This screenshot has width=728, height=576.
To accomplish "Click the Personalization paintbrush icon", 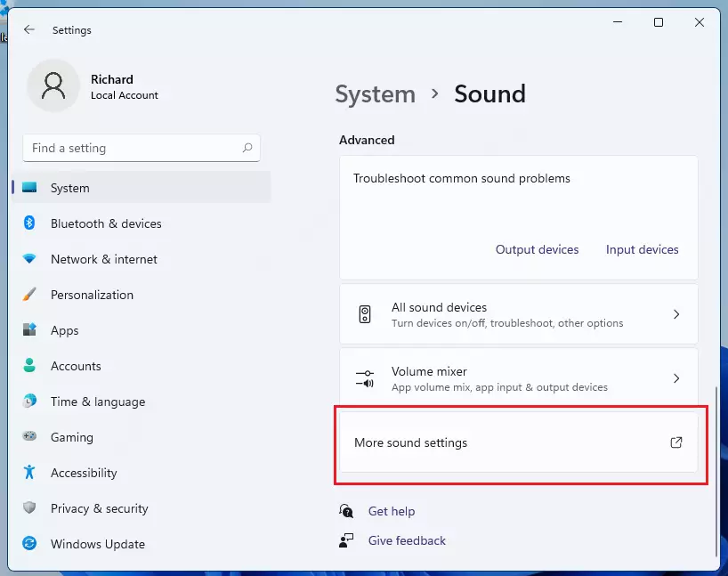I will coord(29,294).
